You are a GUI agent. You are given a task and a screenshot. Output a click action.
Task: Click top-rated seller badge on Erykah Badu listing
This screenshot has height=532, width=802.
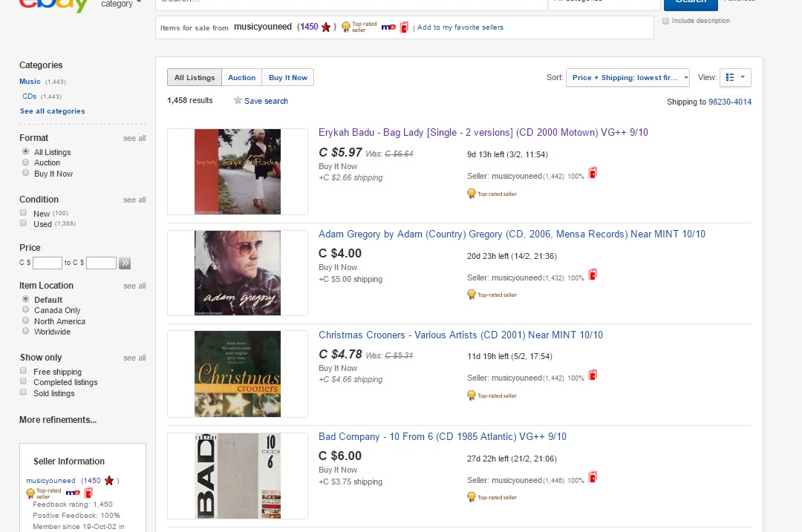tap(492, 194)
